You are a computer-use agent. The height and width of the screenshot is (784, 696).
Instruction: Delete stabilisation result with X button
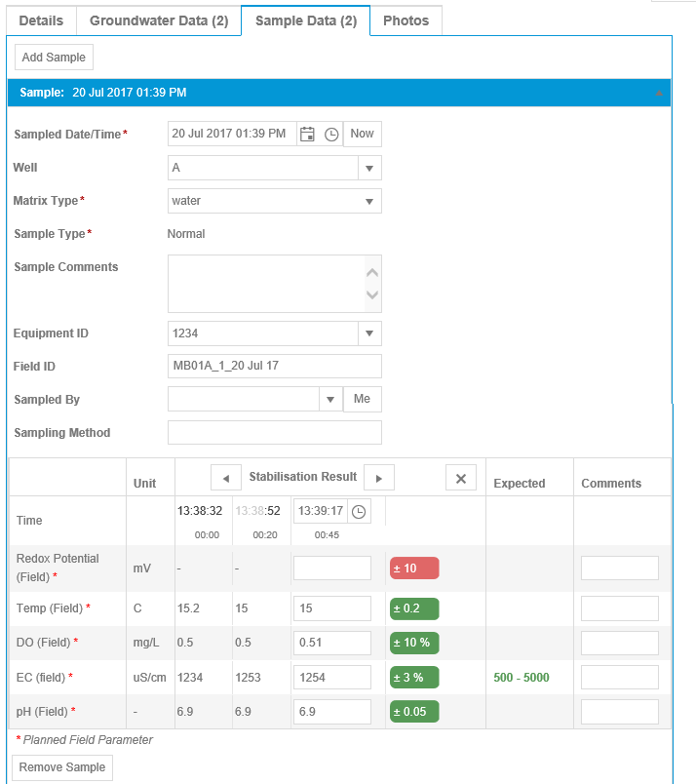(461, 478)
